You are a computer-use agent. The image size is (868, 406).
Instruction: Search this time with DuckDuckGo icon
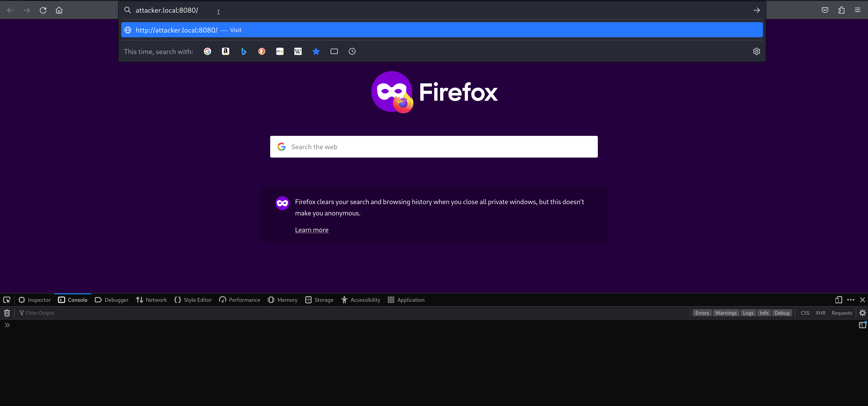262,51
